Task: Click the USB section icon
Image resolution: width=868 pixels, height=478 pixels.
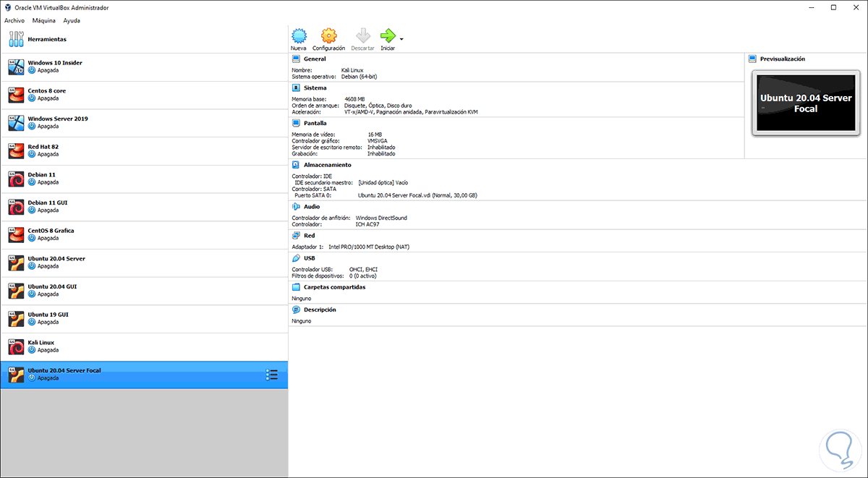Action: pyautogui.click(x=296, y=257)
